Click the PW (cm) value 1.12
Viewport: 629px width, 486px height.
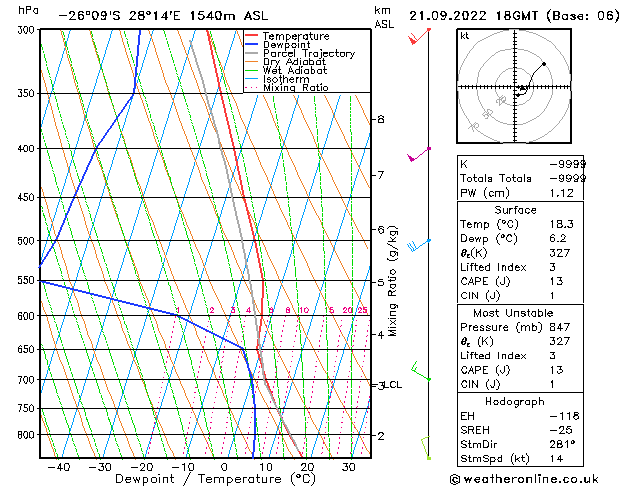pyautogui.click(x=562, y=193)
